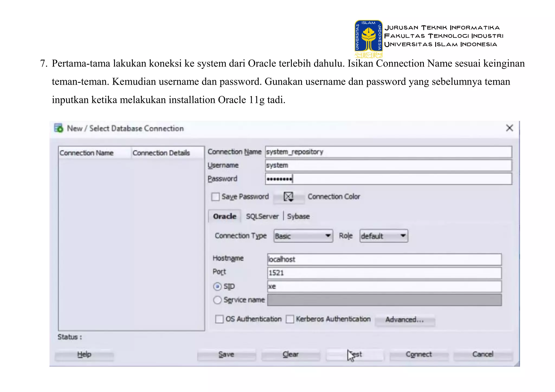Viewport: 555px width, 392px height.
Task: Open the Sybase tab
Action: [x=298, y=216]
